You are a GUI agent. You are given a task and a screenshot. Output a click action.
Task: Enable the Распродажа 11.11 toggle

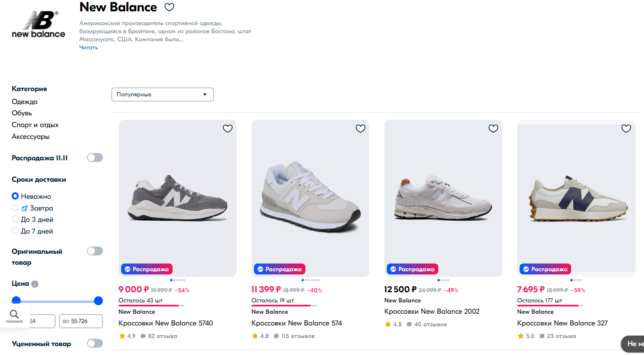point(95,157)
